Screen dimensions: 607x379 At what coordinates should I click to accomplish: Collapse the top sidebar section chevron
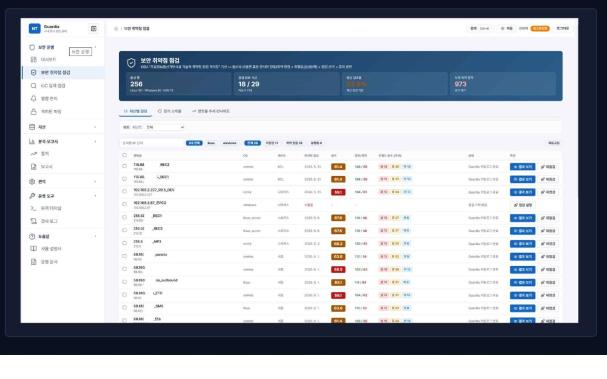pyautogui.click(x=95, y=47)
